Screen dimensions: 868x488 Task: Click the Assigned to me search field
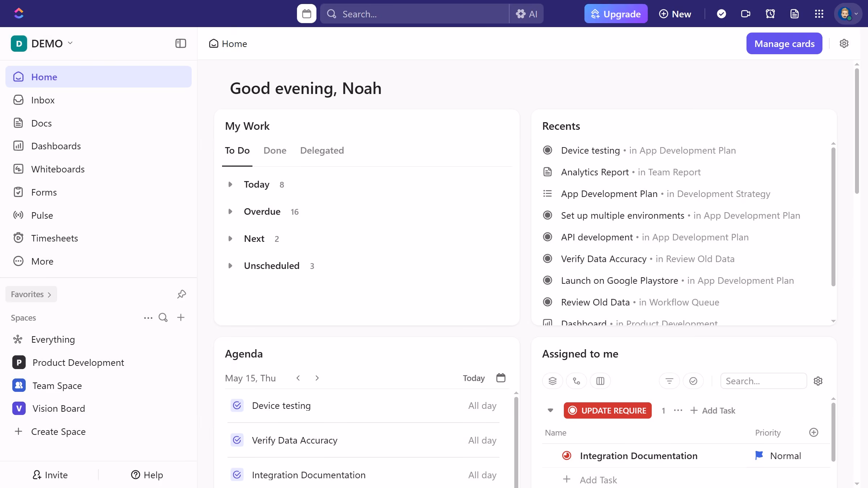763,381
